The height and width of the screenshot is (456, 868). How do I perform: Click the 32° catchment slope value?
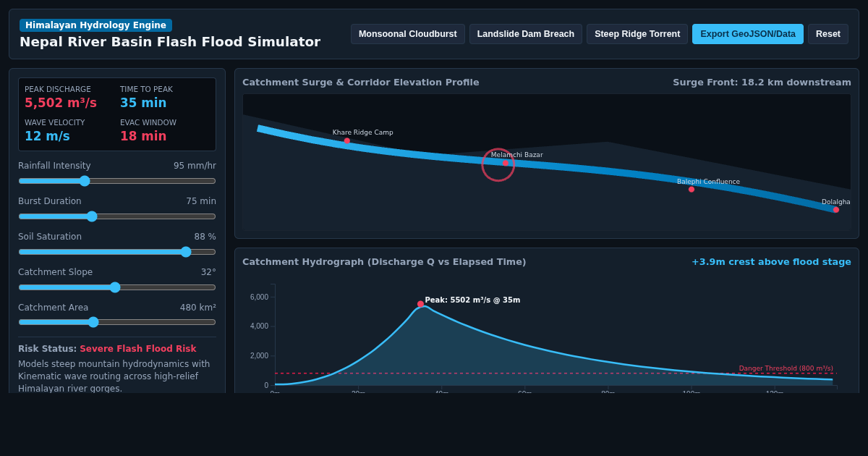pos(208,272)
